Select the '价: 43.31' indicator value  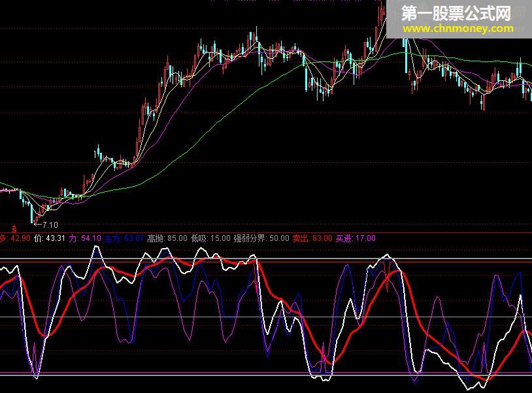[50, 238]
